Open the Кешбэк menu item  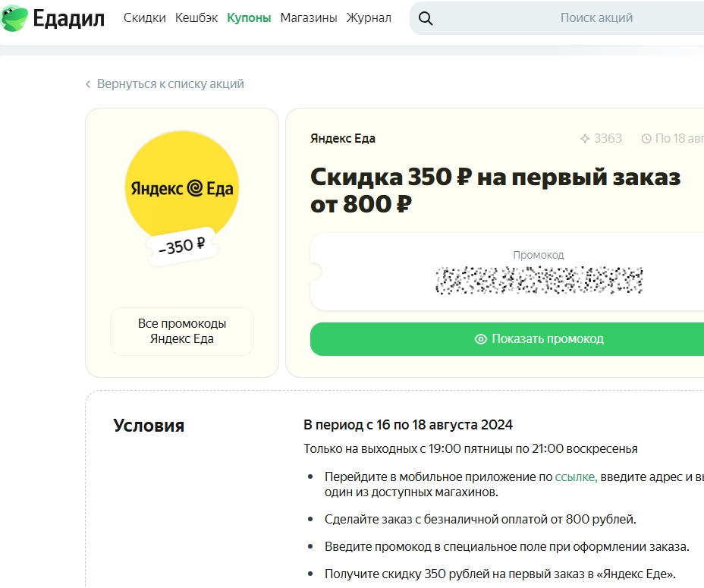tap(196, 18)
